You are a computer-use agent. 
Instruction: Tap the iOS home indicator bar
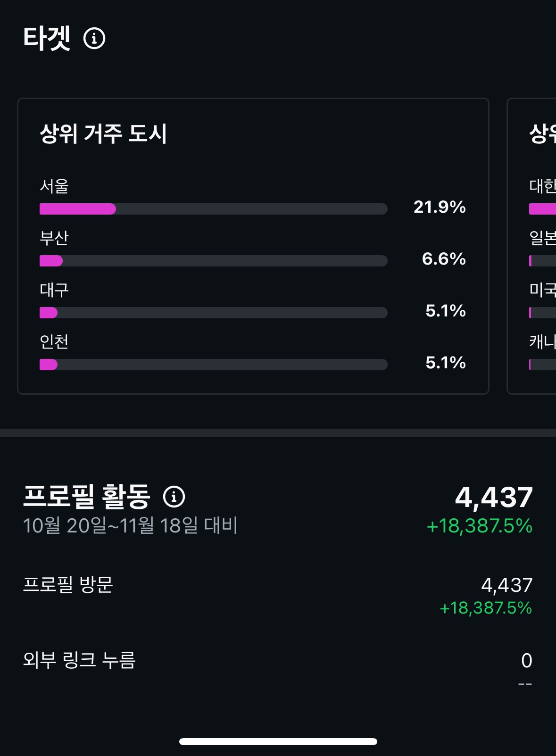tap(278, 741)
